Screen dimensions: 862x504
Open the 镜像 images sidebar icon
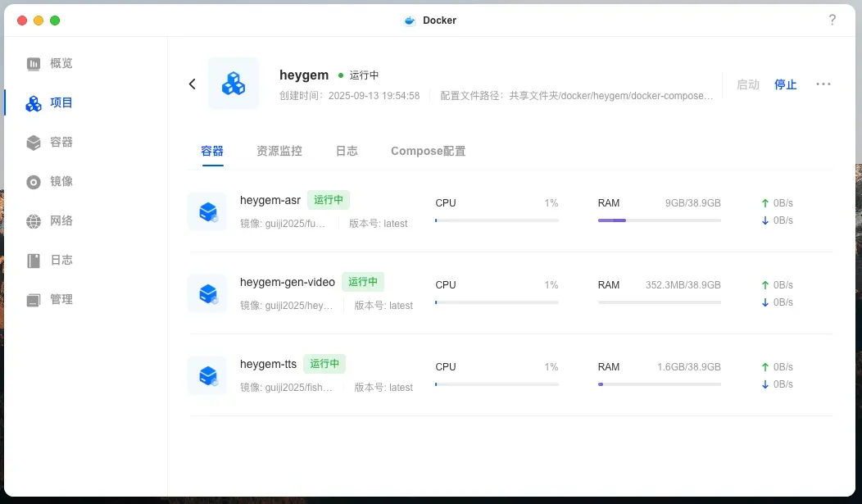(34, 182)
